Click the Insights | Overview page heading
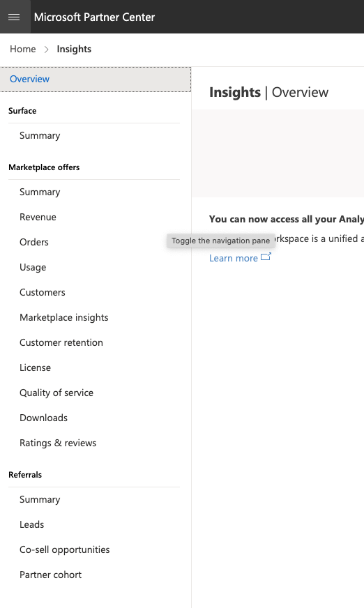 tap(268, 92)
